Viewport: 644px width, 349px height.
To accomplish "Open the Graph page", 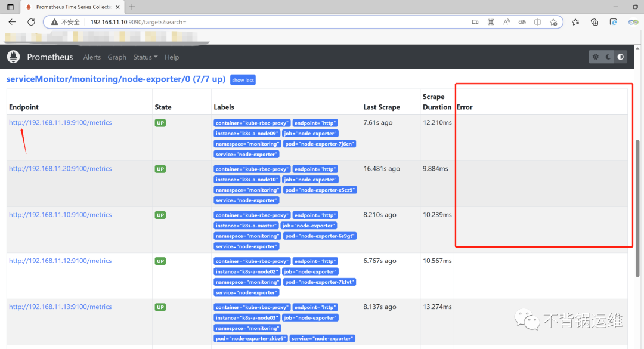I will pyautogui.click(x=117, y=57).
